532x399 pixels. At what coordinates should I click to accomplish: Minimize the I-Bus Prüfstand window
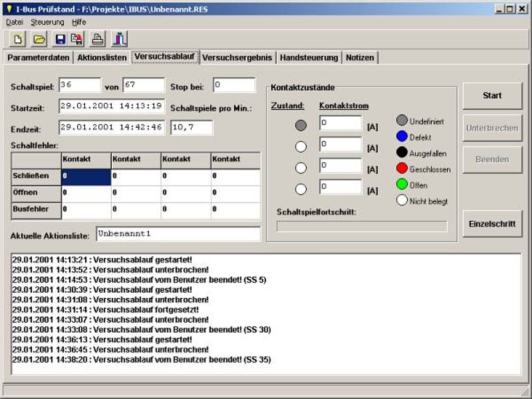pos(499,9)
